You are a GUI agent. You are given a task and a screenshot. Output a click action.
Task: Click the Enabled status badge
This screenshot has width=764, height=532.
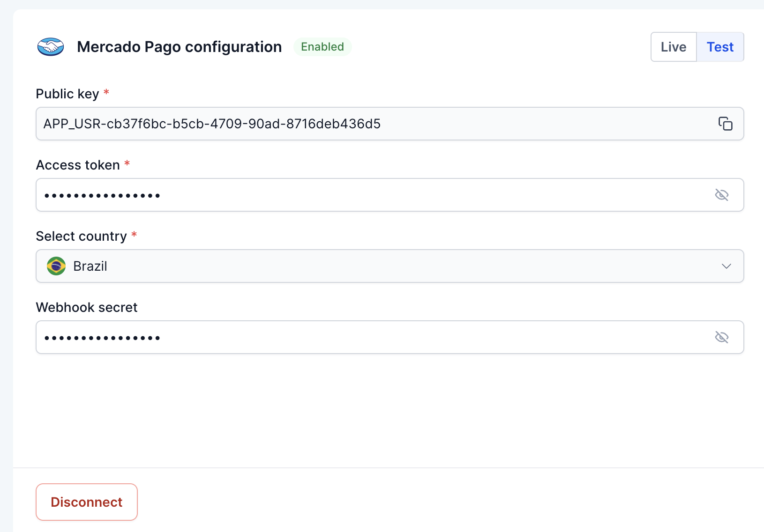(x=322, y=47)
